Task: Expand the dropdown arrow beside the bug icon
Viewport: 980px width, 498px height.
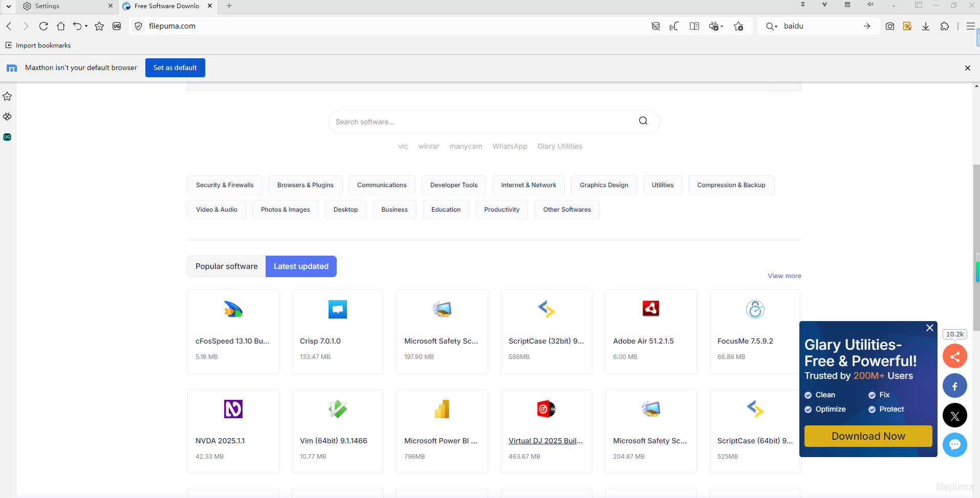Action: 722,26
